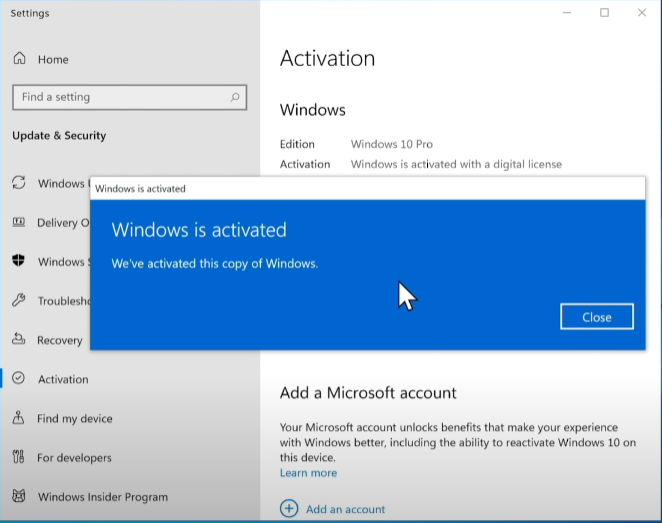
Task: Open Windows Insider Program page
Action: [103, 497]
